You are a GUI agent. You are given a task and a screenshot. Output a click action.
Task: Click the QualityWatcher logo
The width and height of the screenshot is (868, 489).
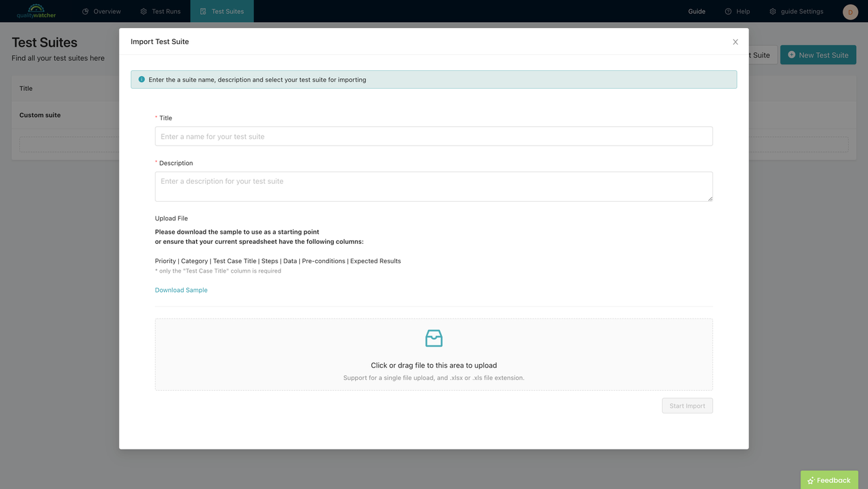point(36,11)
